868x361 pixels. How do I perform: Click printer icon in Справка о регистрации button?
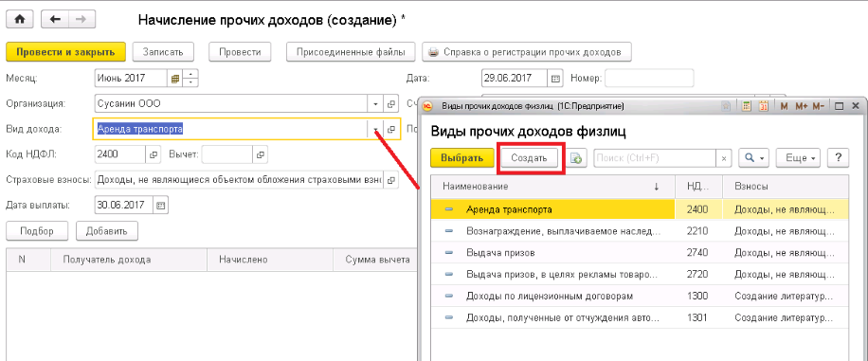(x=434, y=53)
